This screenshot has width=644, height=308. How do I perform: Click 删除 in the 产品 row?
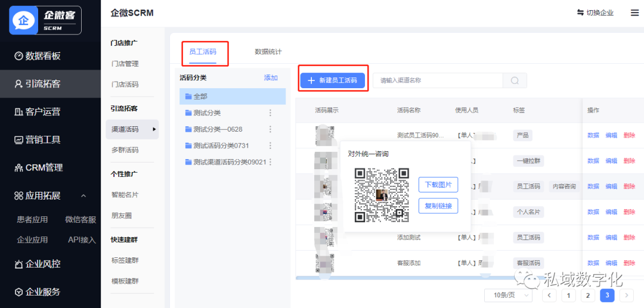pos(629,135)
